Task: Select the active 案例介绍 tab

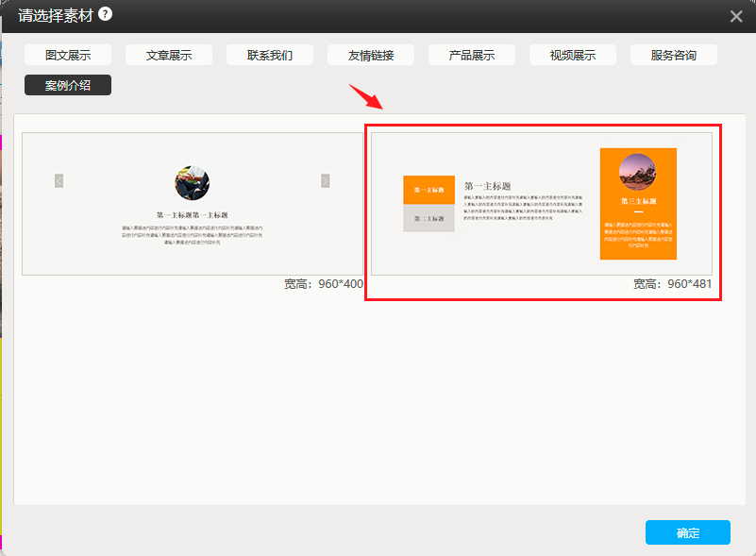Action: coord(68,85)
